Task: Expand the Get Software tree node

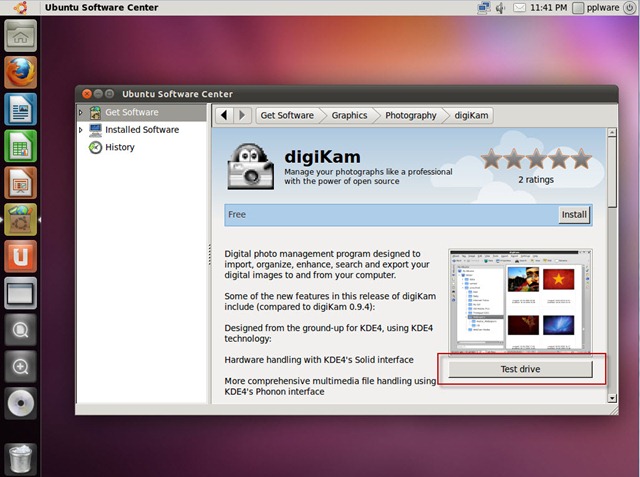Action: point(80,112)
